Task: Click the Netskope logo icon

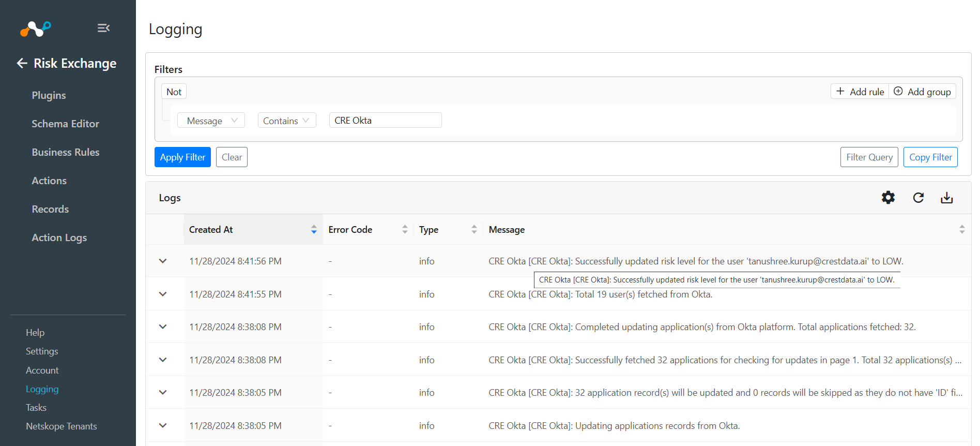Action: pos(36,29)
